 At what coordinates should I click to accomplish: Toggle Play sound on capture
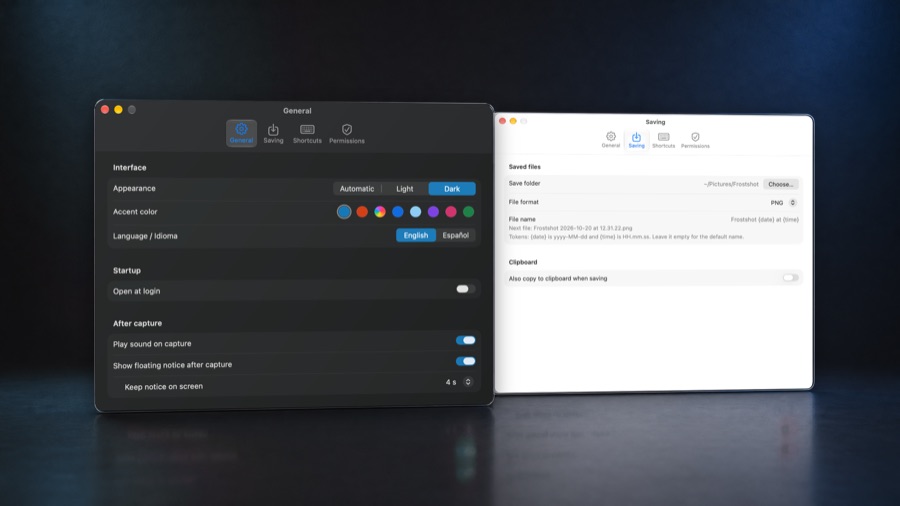465,340
